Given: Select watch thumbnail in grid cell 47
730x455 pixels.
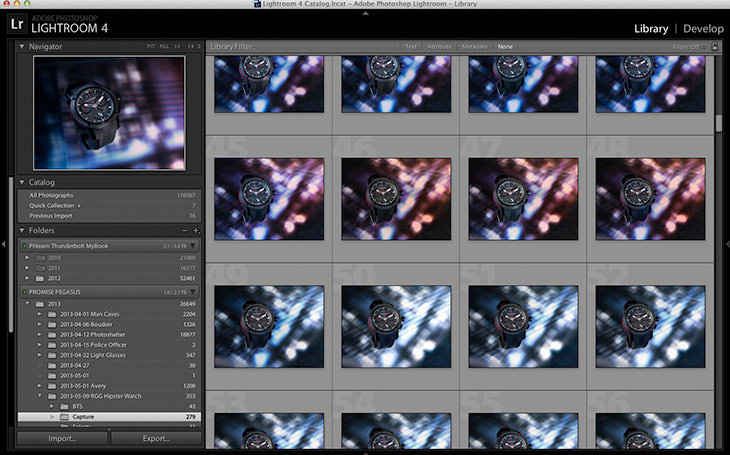Looking at the screenshot, I should coord(523,199).
